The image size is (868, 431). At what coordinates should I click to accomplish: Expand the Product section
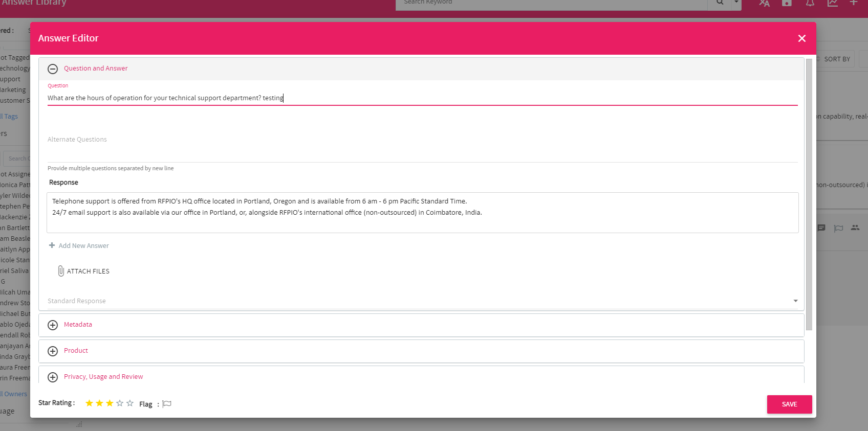click(53, 351)
